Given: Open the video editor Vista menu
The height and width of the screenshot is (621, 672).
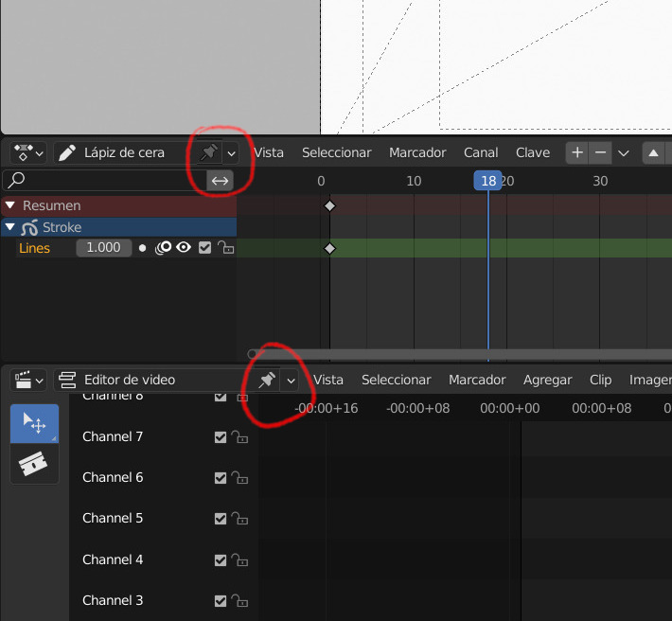Looking at the screenshot, I should [x=328, y=380].
